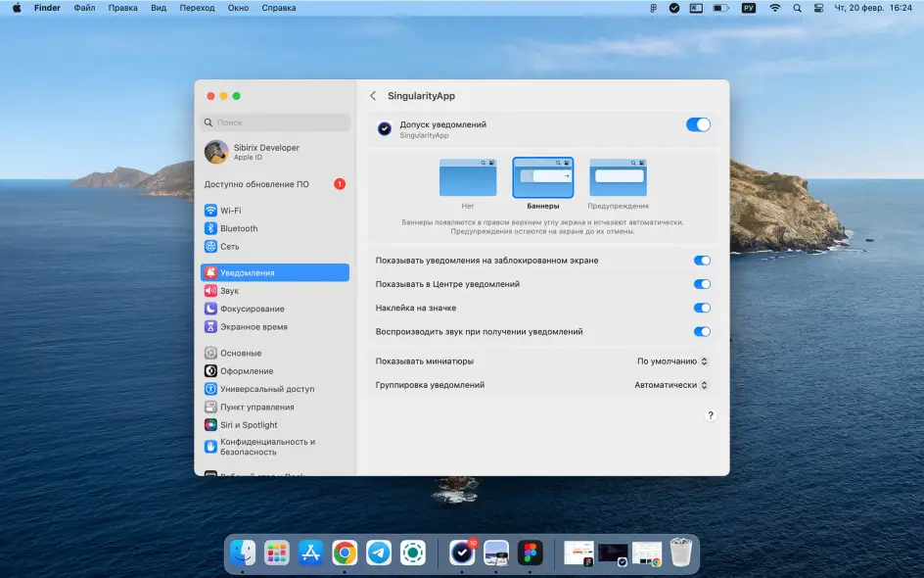Viewport: 924px width, 578px height.
Task: Open the Переход menu in menu bar
Action: (197, 8)
